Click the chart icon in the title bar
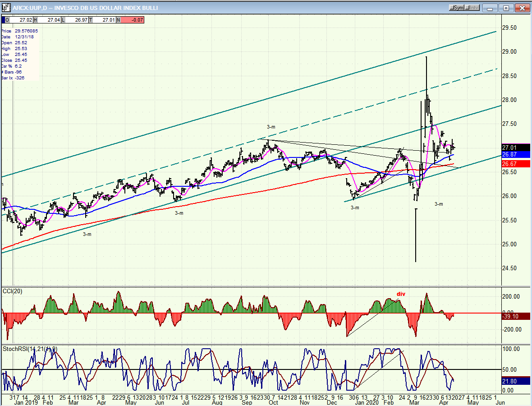Image resolution: width=532 pixels, height=406 pixels. point(6,8)
